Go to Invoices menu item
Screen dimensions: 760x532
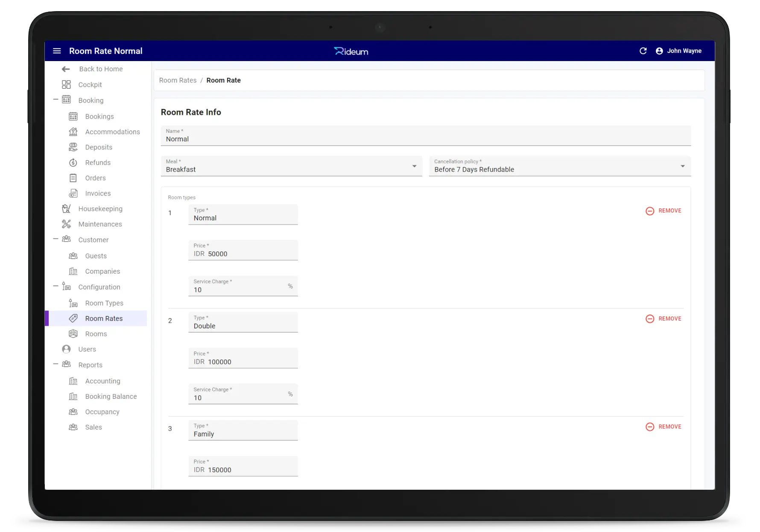[98, 193]
